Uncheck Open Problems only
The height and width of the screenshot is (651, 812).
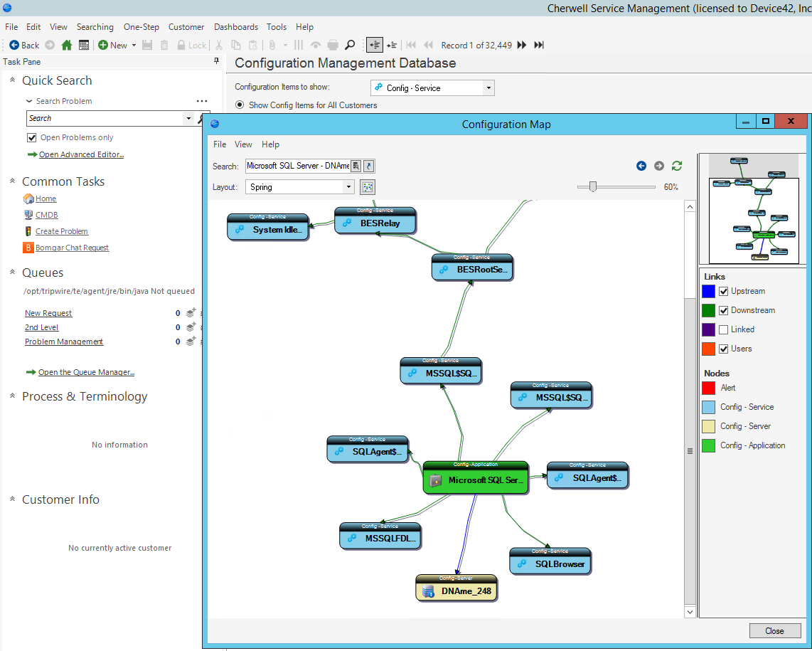[31, 137]
